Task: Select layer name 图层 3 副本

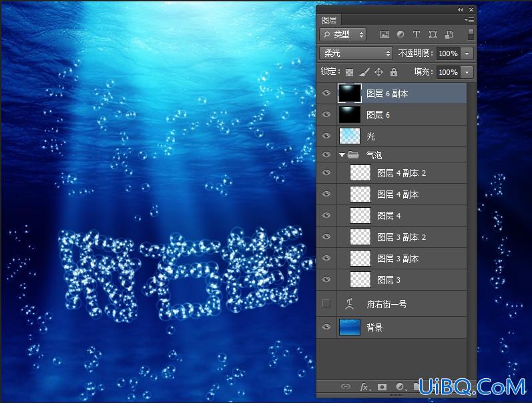Action: pyautogui.click(x=398, y=259)
